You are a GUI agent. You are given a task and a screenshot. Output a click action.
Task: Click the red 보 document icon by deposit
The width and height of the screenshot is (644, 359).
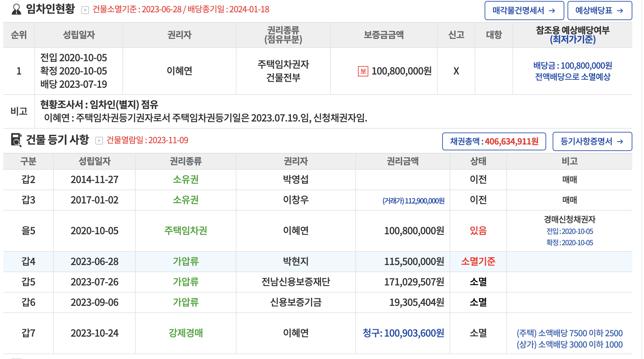tap(363, 71)
